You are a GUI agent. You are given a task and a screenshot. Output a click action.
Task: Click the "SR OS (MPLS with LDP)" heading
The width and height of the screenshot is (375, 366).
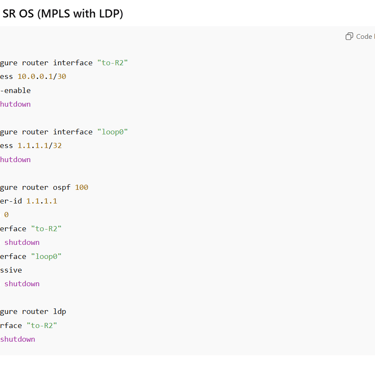[x=63, y=14]
